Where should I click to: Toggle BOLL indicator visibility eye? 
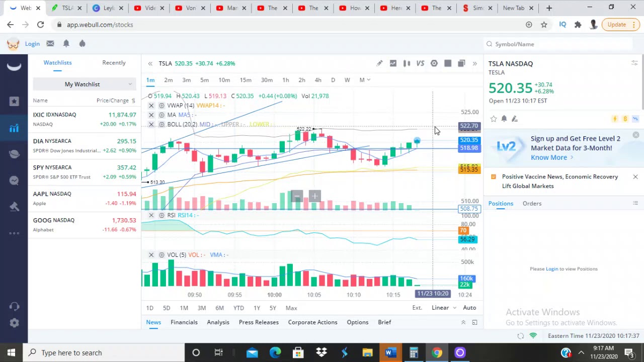(x=162, y=125)
